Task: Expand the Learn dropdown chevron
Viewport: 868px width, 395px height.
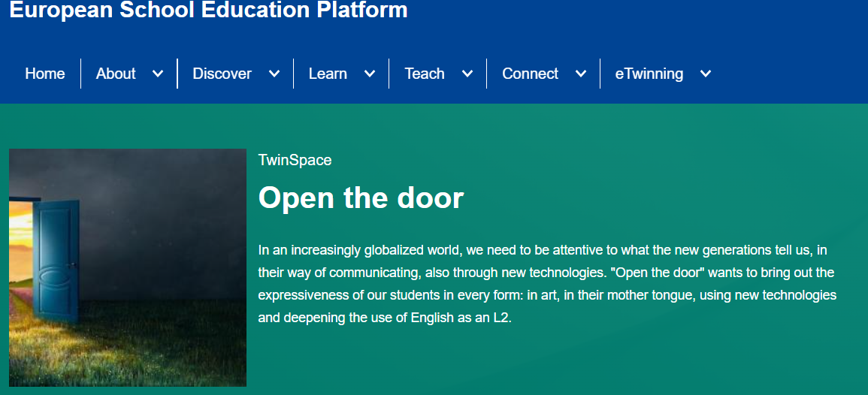Action: coord(370,74)
